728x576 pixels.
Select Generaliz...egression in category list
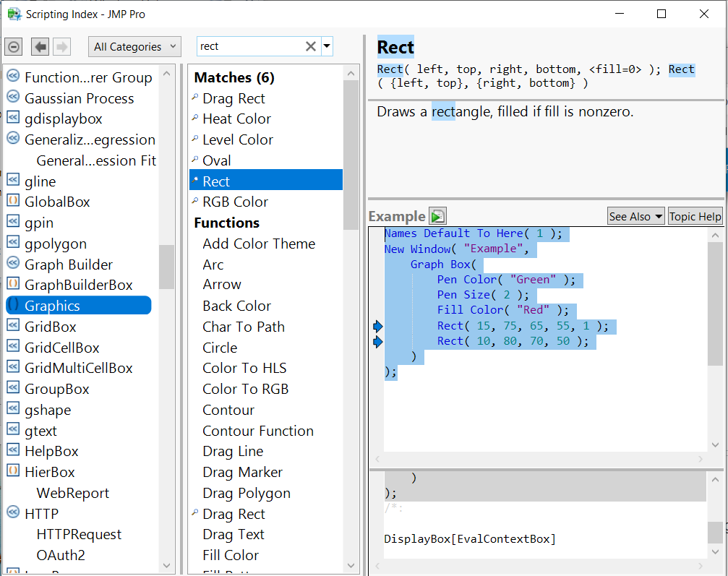click(90, 139)
